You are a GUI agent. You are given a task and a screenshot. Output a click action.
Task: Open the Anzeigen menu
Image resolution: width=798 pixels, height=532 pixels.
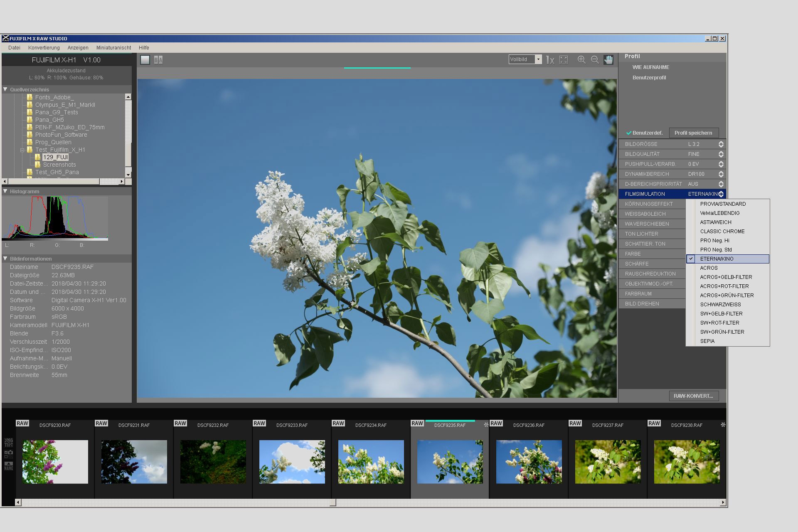tap(78, 48)
